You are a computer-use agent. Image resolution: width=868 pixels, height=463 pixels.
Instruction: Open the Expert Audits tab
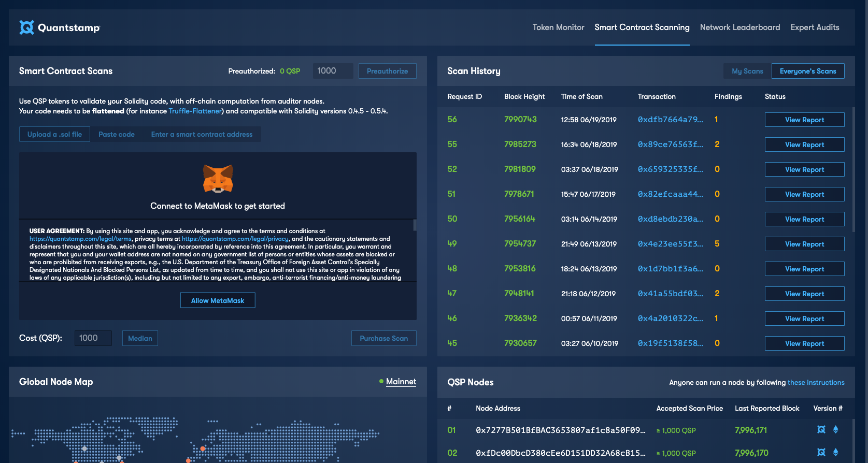click(815, 27)
